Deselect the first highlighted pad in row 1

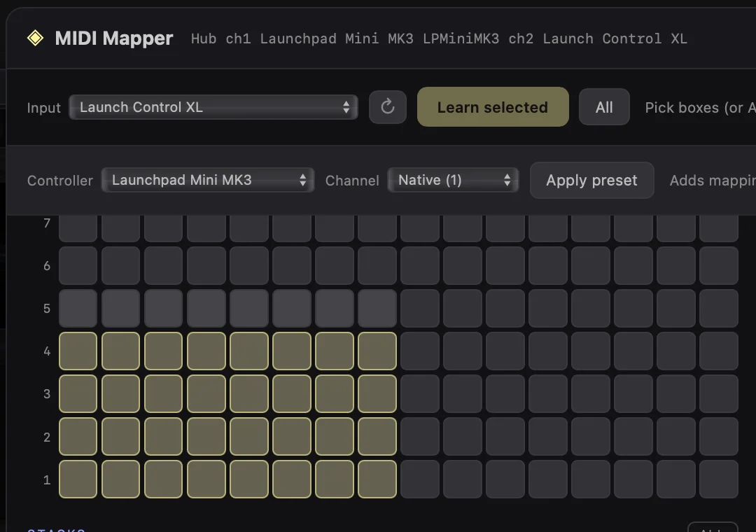click(x=78, y=479)
